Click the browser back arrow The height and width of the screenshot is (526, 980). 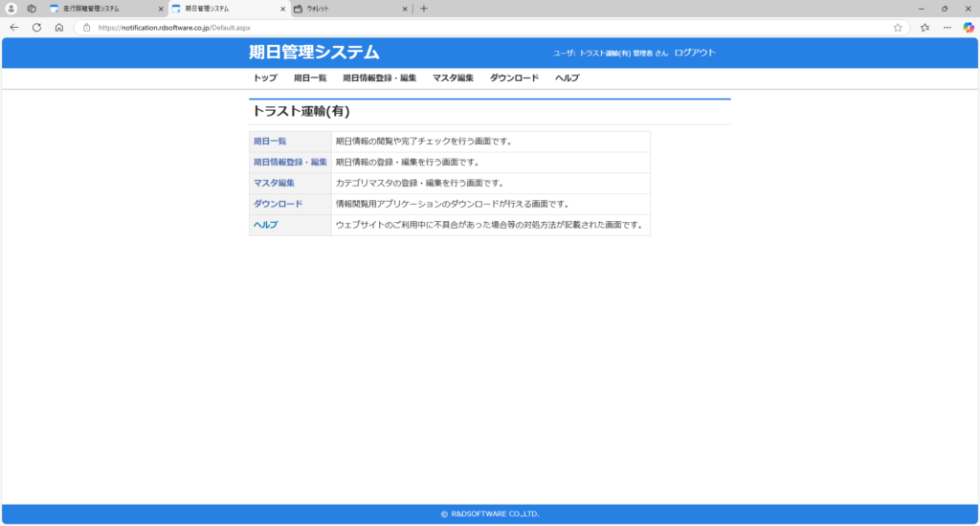13,28
